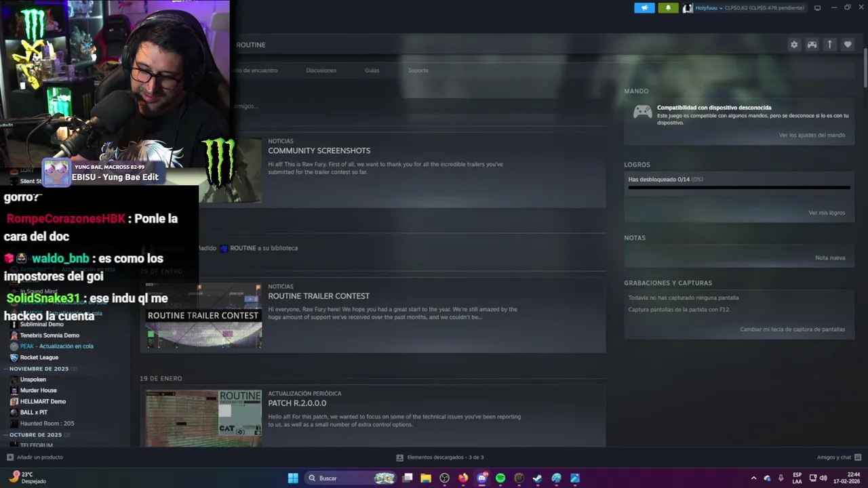Open the 23°C weather widget
The width and height of the screenshot is (868, 488).
click(27, 479)
